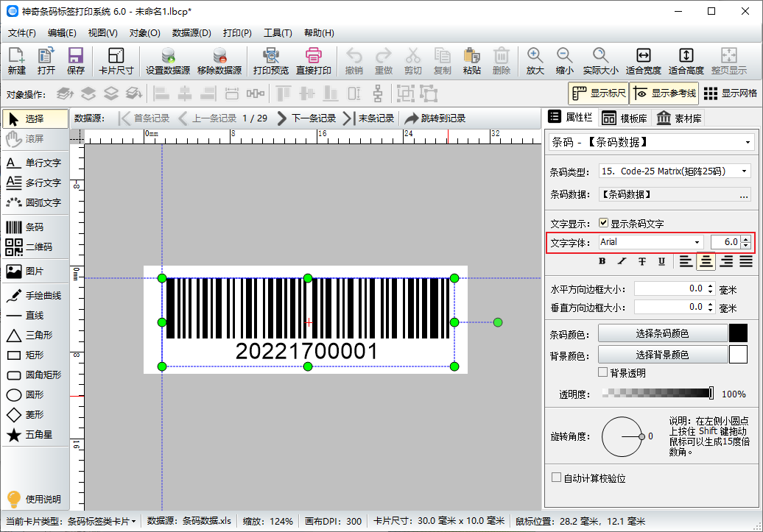
Task: Paste using the 粘贴 icon
Action: point(472,61)
